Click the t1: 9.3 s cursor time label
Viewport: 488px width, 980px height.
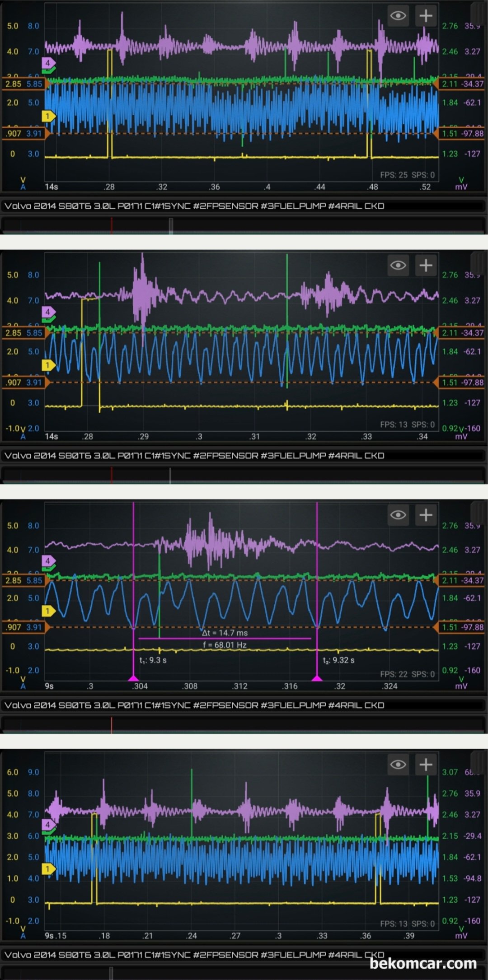(153, 660)
